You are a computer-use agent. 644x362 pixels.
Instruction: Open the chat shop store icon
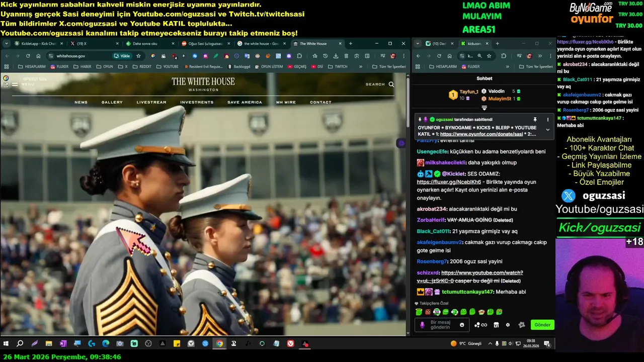click(x=496, y=325)
